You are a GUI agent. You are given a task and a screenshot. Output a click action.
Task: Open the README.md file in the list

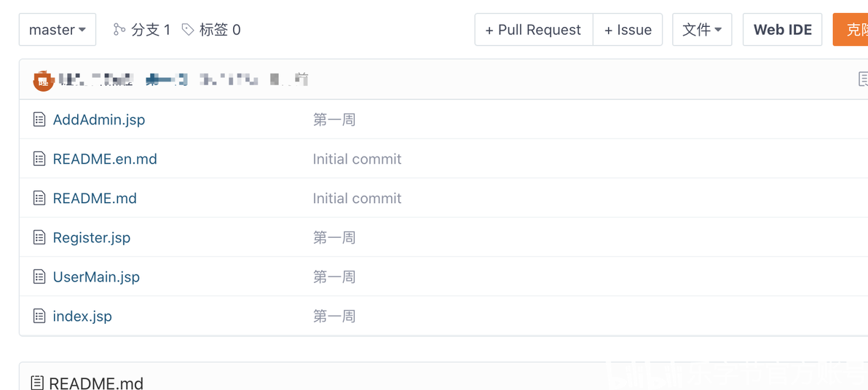coord(95,198)
